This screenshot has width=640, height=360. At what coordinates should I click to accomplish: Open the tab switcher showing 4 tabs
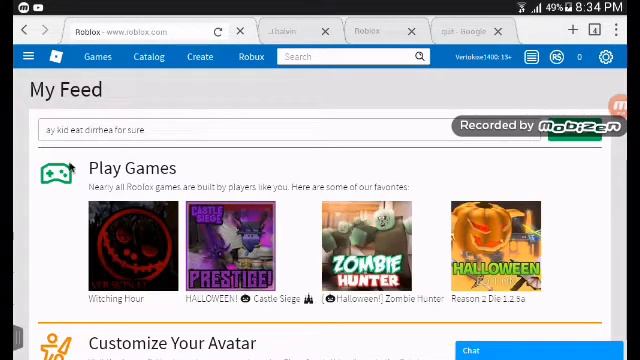click(x=594, y=30)
